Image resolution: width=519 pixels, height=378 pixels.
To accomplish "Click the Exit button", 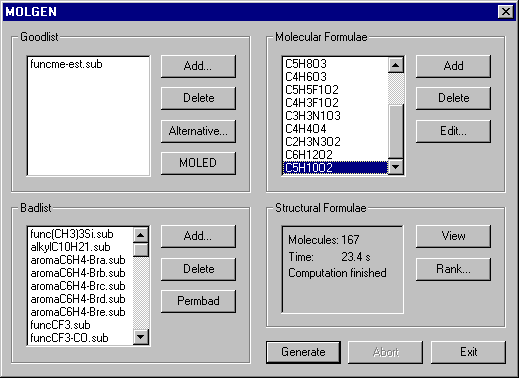I will (468, 352).
